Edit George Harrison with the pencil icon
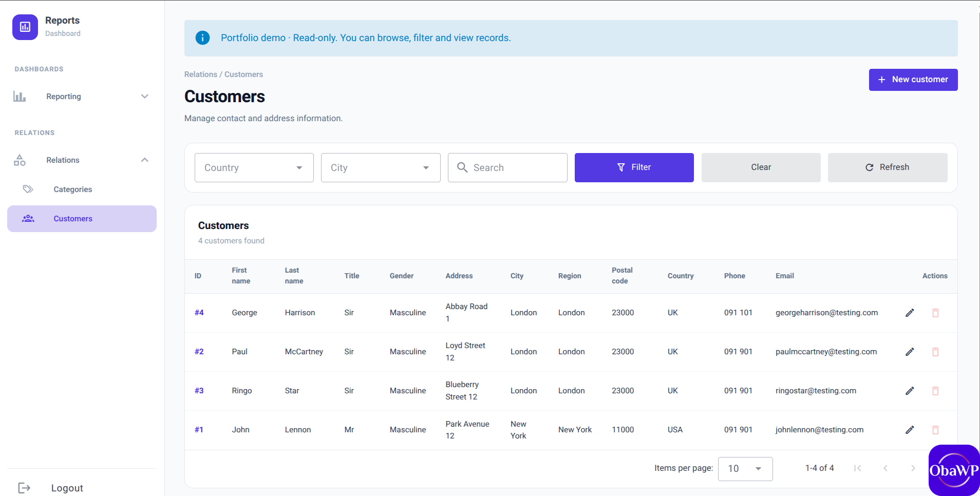980x496 pixels. 910,313
